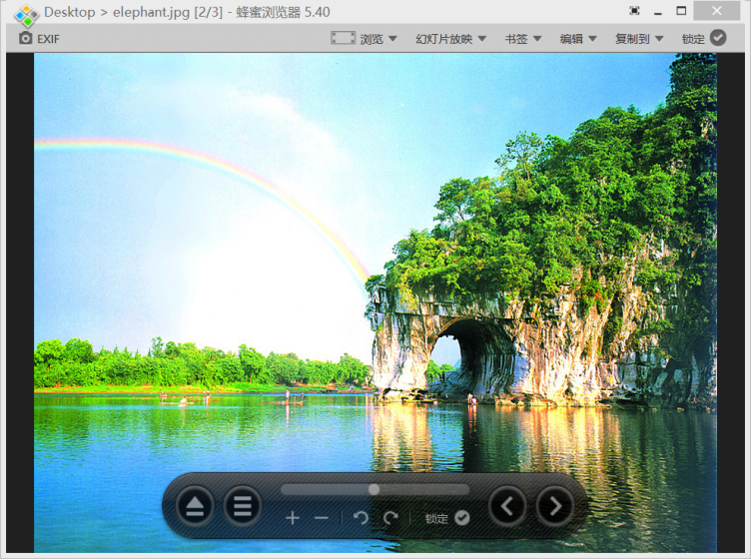Image resolution: width=751 pixels, height=560 pixels.
Task: Expand the 复制到 dropdown arrow
Action: click(x=659, y=39)
